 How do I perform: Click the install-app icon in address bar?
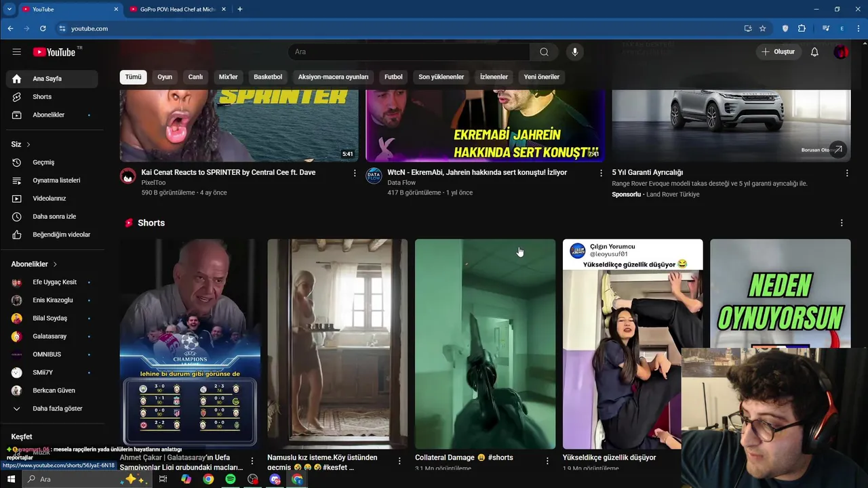747,28
